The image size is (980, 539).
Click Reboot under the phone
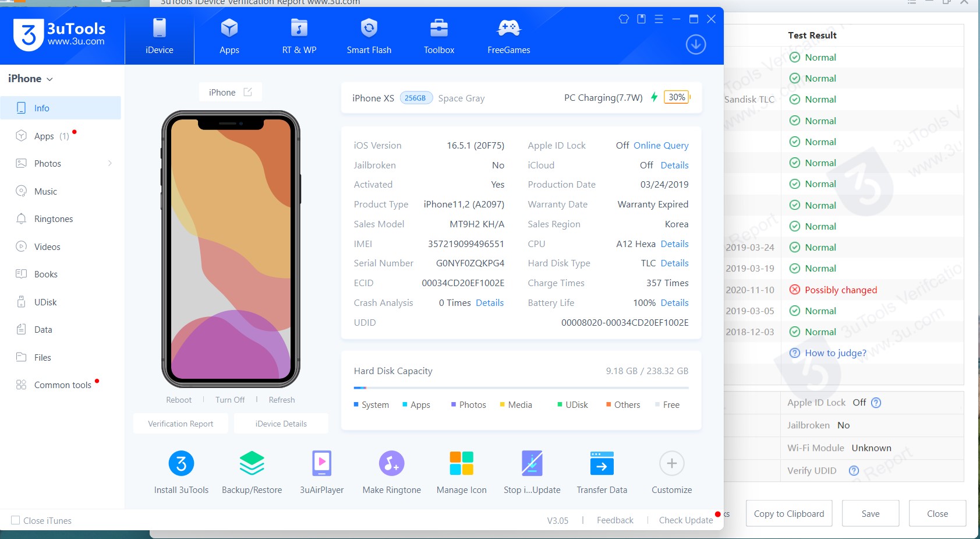(179, 400)
